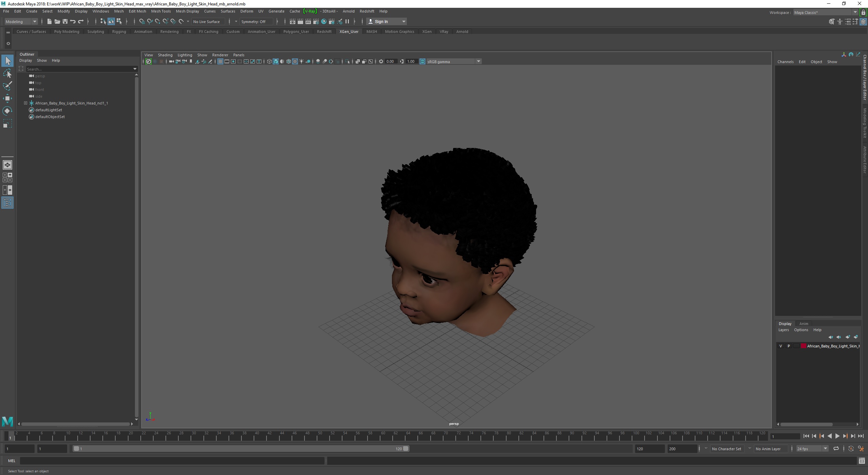The image size is (868, 475).
Task: Open the Sign In dropdown
Action: [x=387, y=21]
